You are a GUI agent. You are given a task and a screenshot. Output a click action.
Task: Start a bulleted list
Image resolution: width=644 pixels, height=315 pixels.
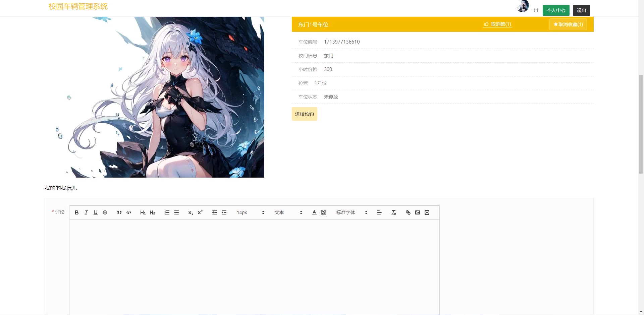click(176, 212)
